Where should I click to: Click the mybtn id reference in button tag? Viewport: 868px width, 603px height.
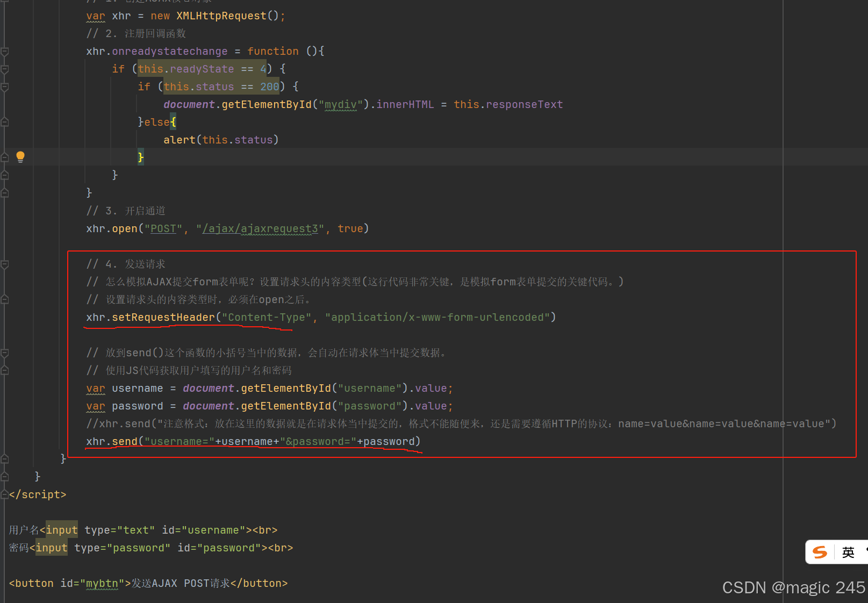click(102, 583)
